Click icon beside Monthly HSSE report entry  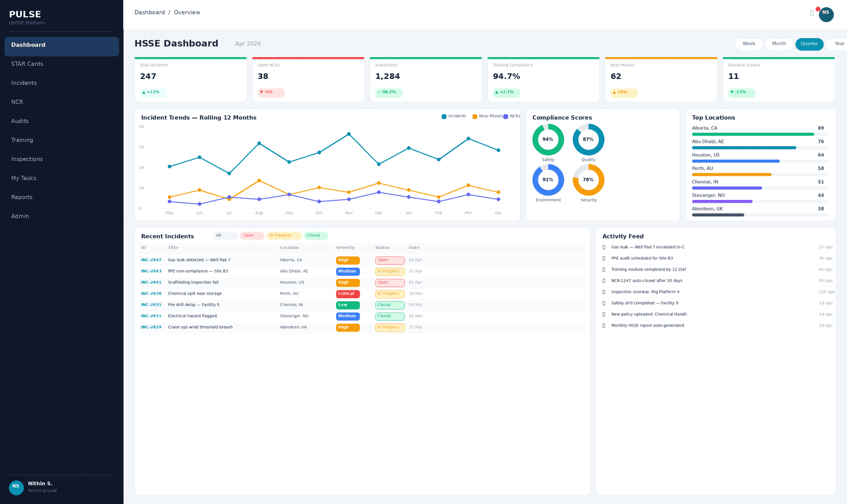point(604,325)
